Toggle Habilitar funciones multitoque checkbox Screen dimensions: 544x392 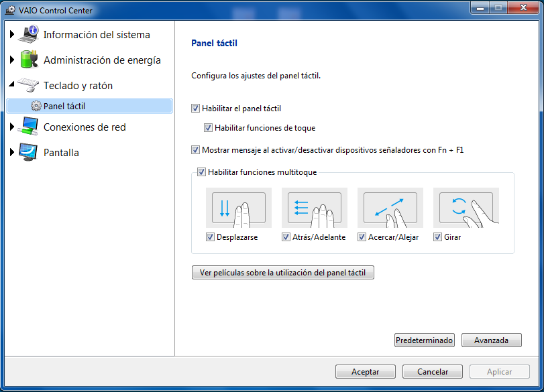coord(202,172)
